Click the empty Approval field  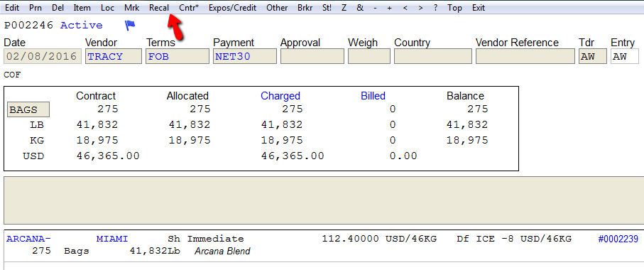point(312,56)
